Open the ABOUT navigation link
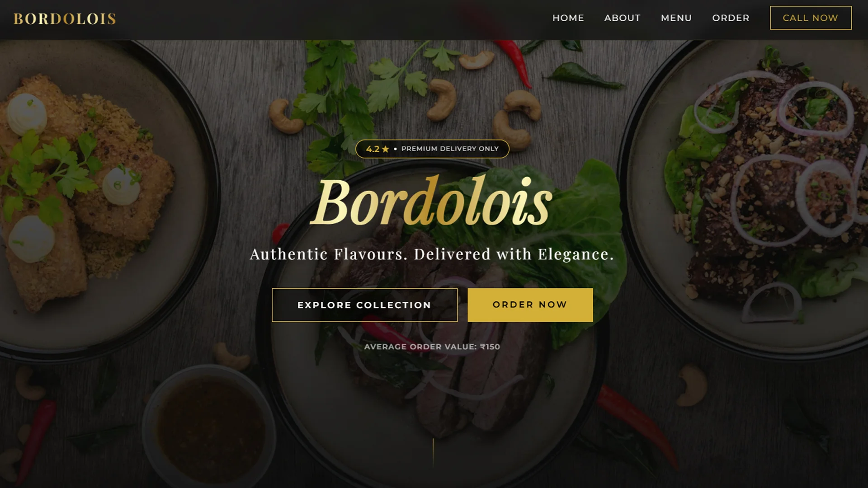The width and height of the screenshot is (868, 488). [x=623, y=18]
